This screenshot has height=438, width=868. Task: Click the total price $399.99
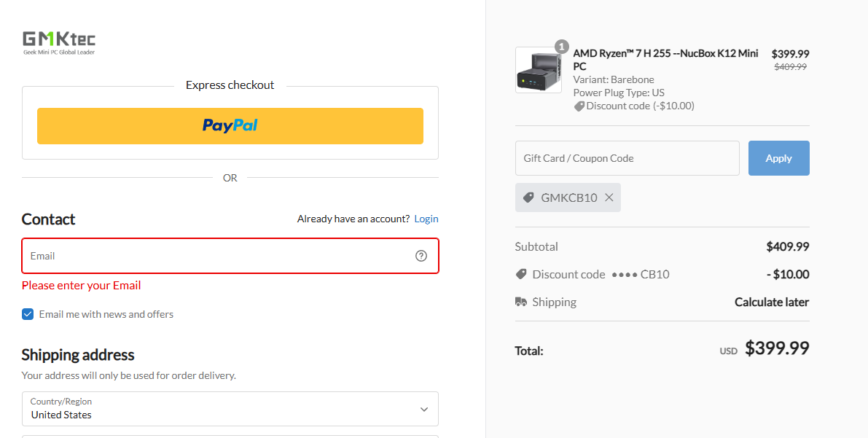click(x=777, y=348)
